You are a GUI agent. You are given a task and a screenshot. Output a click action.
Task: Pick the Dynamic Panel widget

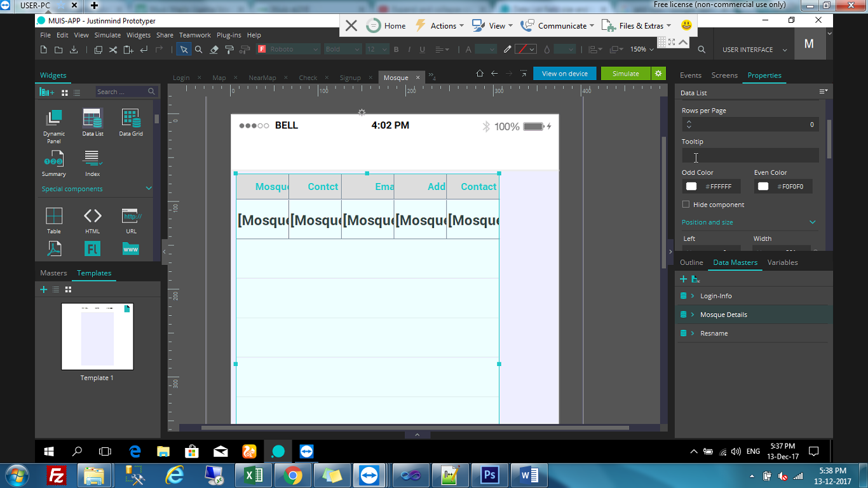54,122
